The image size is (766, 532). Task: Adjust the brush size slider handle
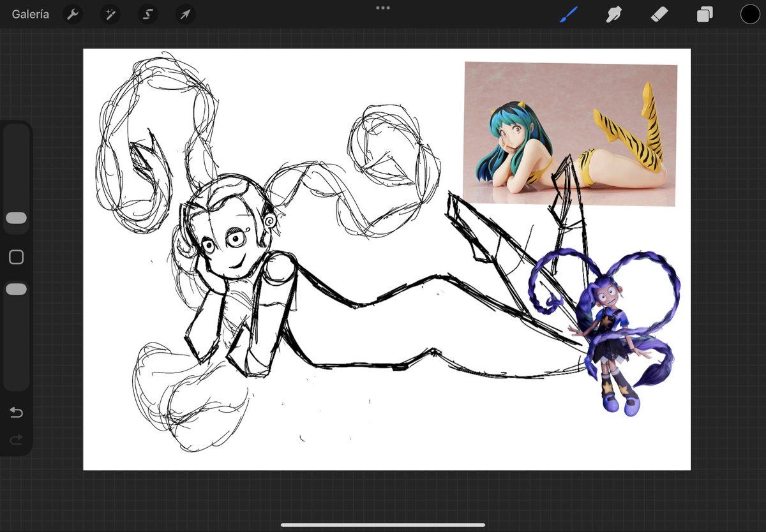pos(16,218)
